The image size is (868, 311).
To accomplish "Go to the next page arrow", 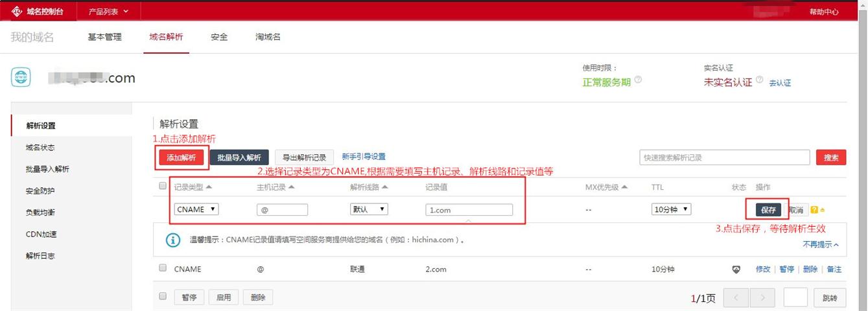I will click(x=763, y=298).
